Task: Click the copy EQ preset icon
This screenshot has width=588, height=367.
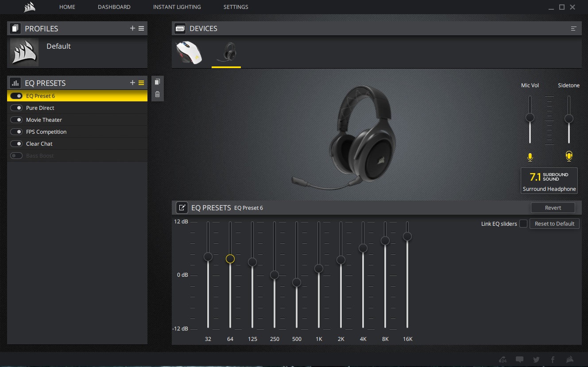Action: pos(157,82)
